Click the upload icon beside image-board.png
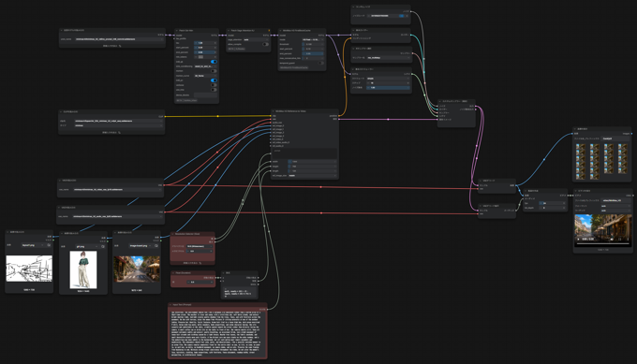Image resolution: width=637 pixels, height=364 pixels. [156, 246]
